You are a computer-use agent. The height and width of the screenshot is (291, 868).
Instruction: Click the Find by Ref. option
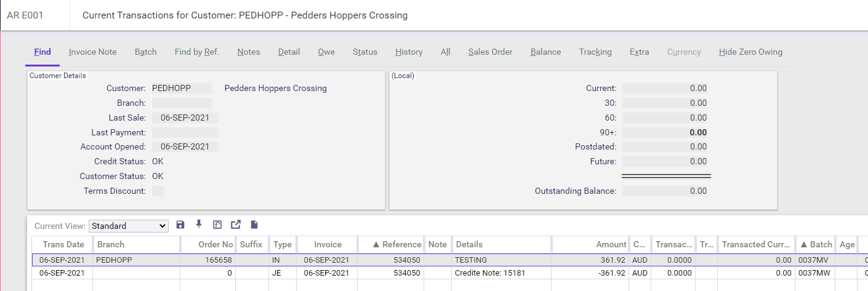[197, 52]
